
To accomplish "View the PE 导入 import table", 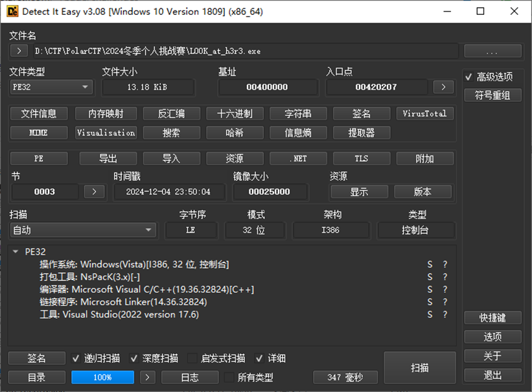I will [170, 158].
